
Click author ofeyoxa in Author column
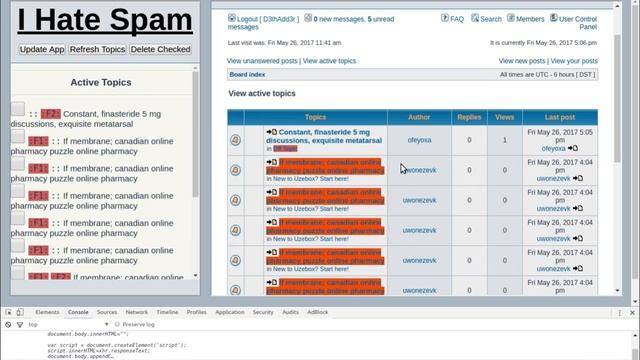click(x=420, y=140)
